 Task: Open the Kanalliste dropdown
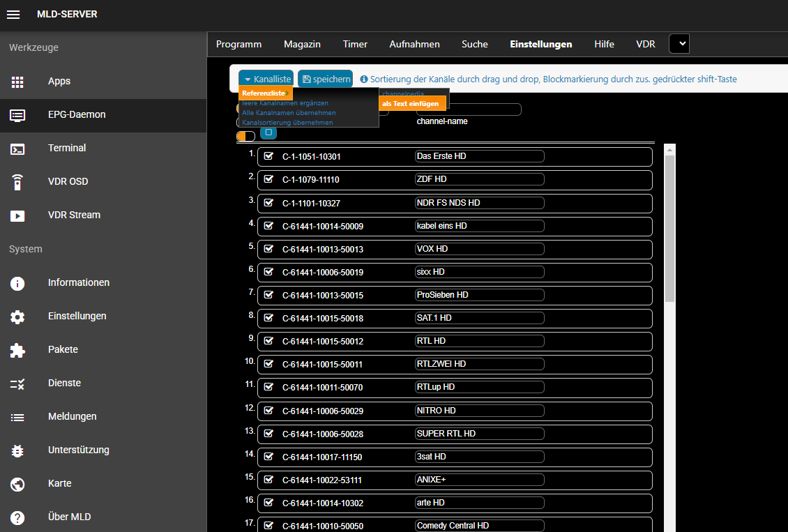click(266, 79)
